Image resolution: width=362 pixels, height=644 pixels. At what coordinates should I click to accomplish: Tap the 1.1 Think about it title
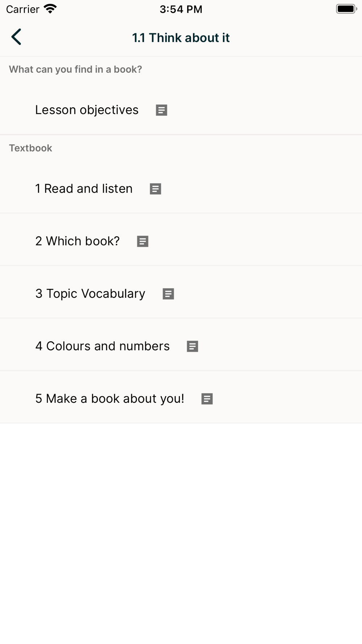181,38
